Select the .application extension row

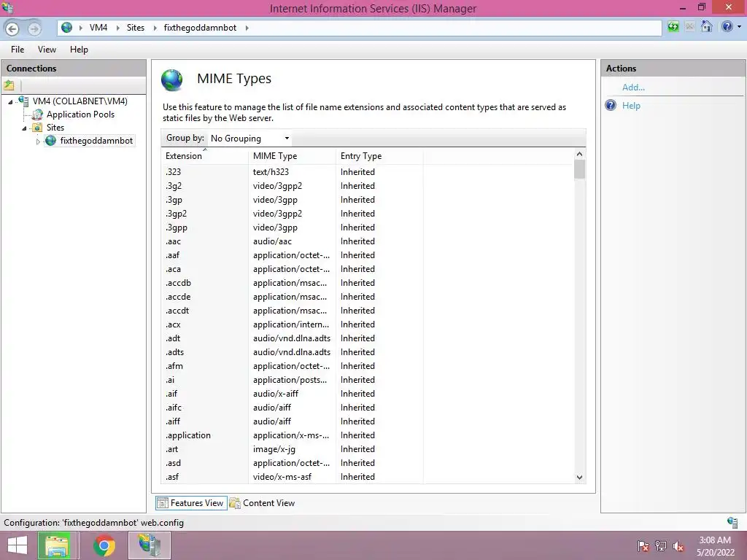point(367,435)
